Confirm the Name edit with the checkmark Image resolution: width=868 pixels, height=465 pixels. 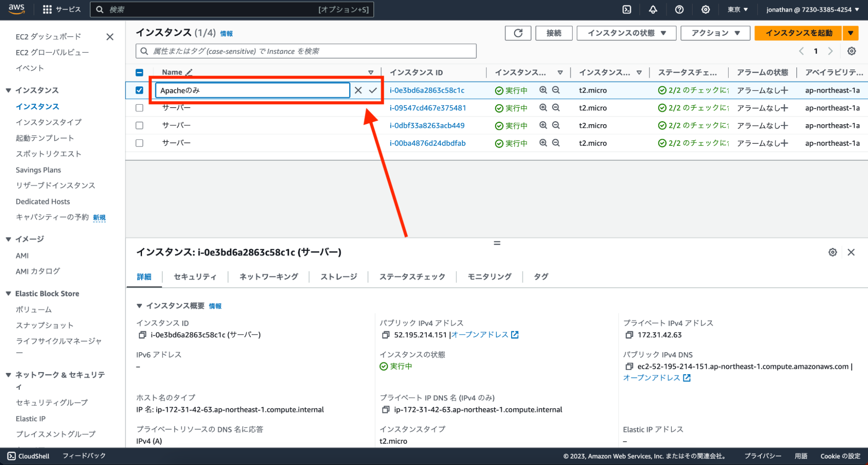point(373,90)
